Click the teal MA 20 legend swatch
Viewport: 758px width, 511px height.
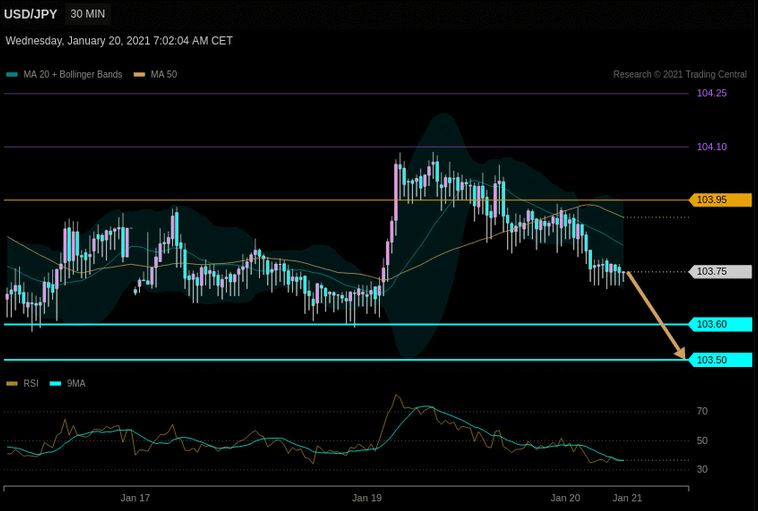pos(12,74)
